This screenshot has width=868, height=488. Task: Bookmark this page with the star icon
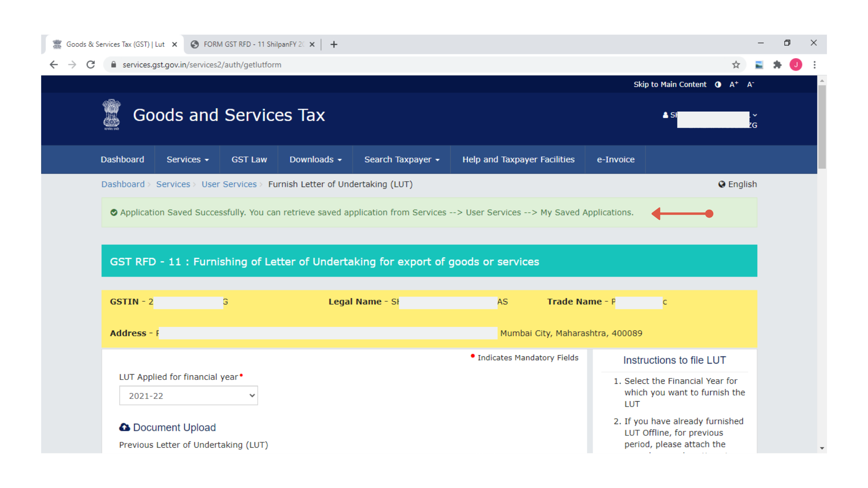[x=736, y=65]
